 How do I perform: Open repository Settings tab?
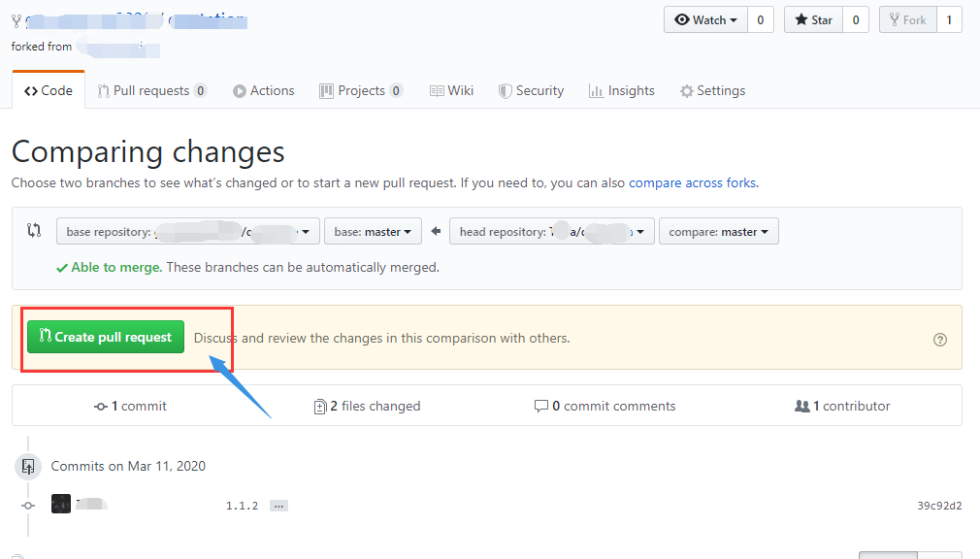(712, 90)
